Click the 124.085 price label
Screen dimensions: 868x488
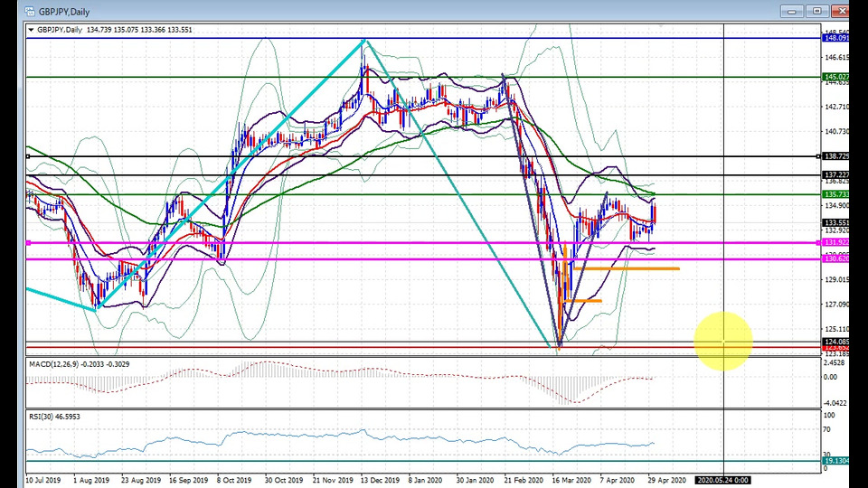[x=835, y=342]
